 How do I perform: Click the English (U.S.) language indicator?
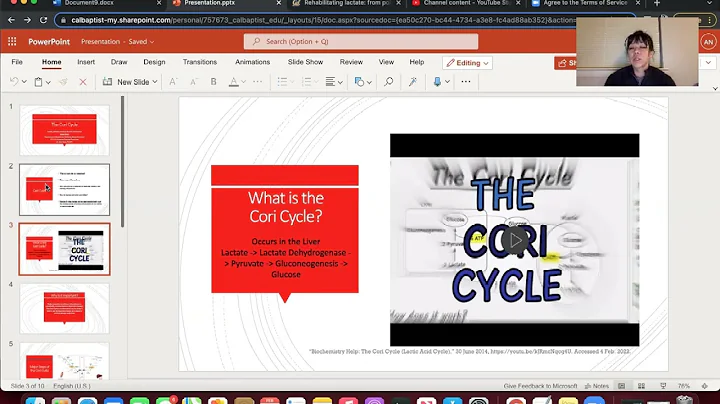coord(72,386)
